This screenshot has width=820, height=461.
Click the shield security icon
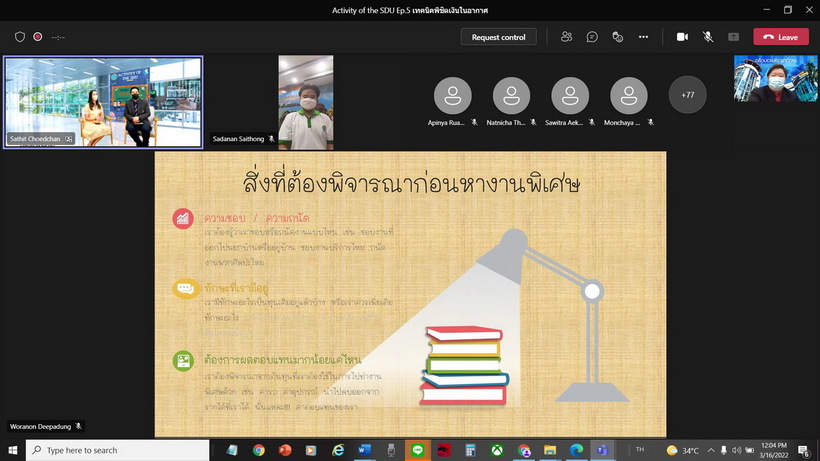pos(20,37)
